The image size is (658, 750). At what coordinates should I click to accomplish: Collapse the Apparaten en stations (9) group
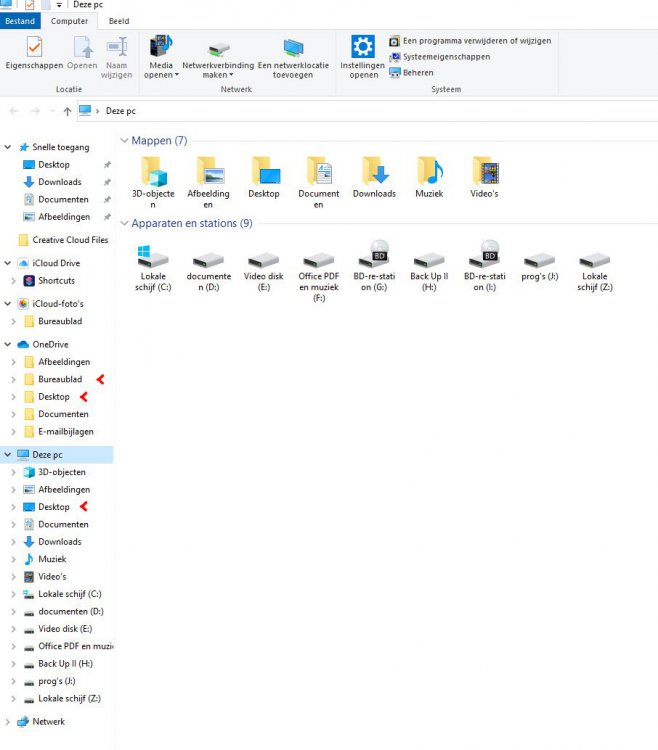pyautogui.click(x=124, y=223)
